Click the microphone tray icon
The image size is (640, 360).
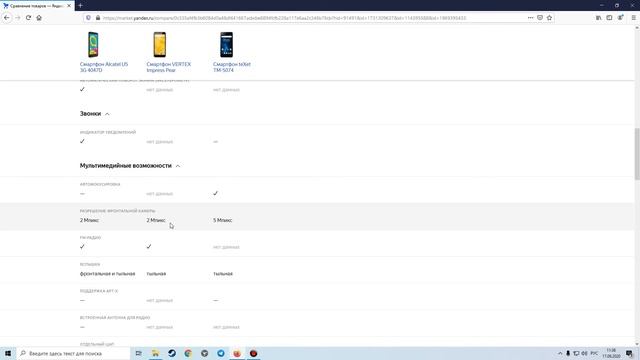568,353
